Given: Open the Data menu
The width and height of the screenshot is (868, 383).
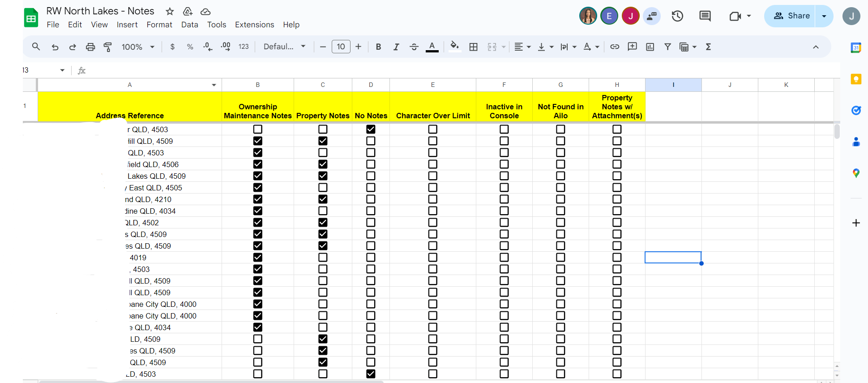Looking at the screenshot, I should [x=189, y=25].
